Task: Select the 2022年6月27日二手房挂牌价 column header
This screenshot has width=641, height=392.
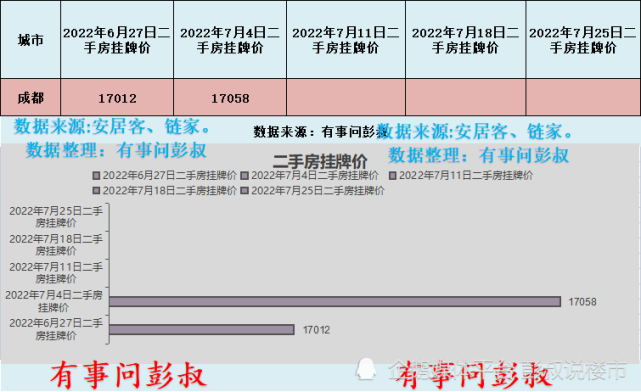Action: [x=117, y=40]
